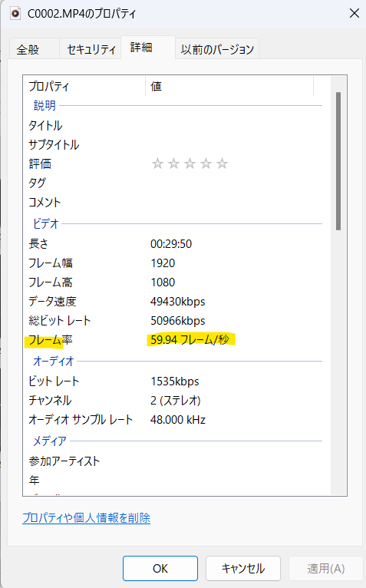Click the ビット レート audio property label

click(54, 382)
